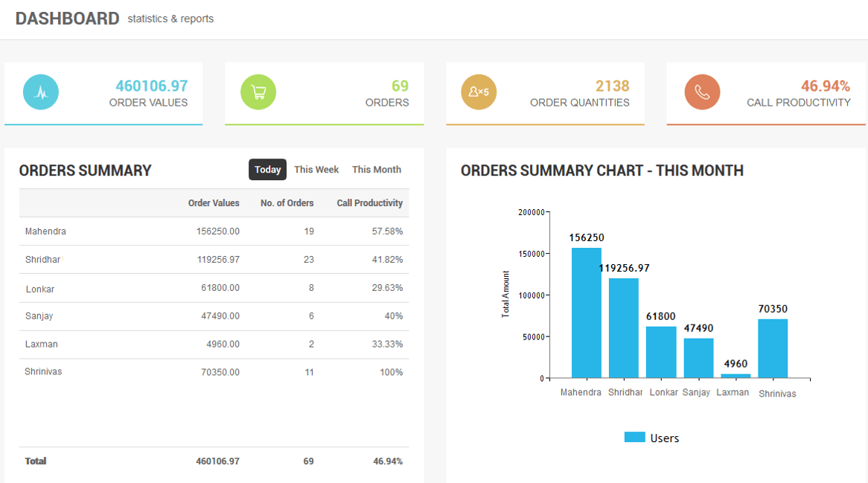Screen dimensions: 868x483
Task: Click Shrinivas's bar in the chart
Action: 773,348
